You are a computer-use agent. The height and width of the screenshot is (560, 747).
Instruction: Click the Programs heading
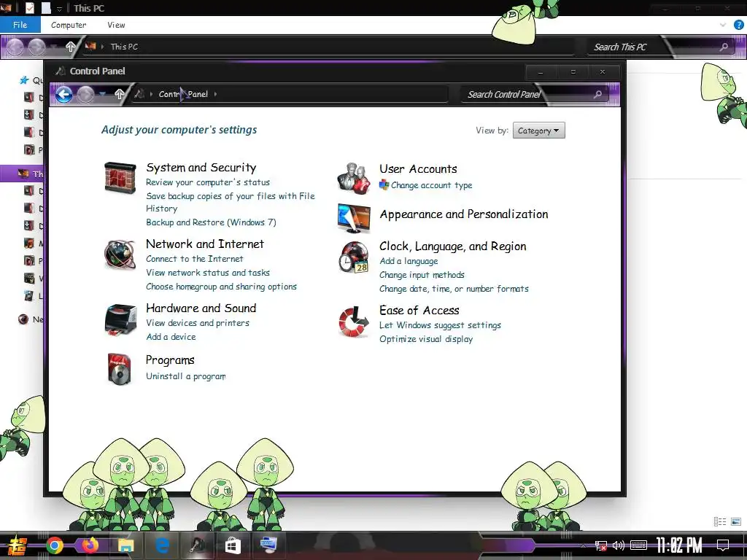click(x=170, y=360)
